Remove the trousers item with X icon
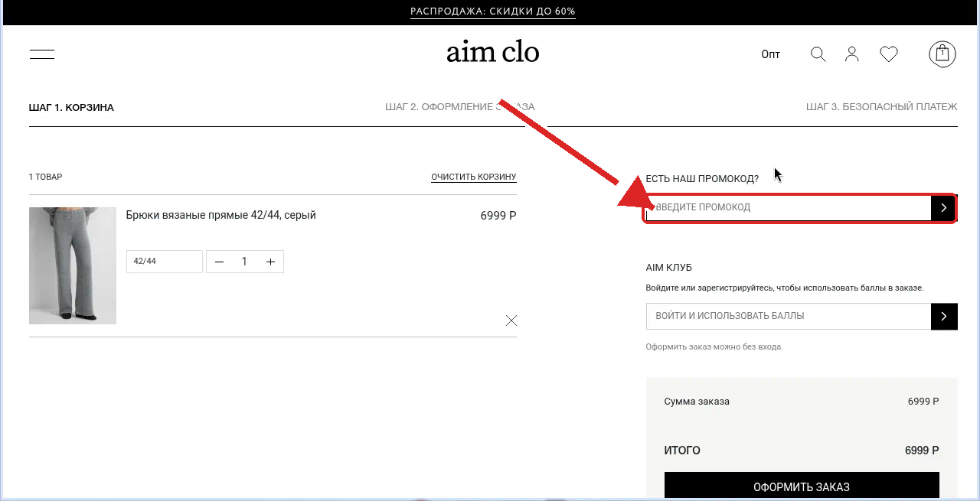980x501 pixels. pos(511,320)
